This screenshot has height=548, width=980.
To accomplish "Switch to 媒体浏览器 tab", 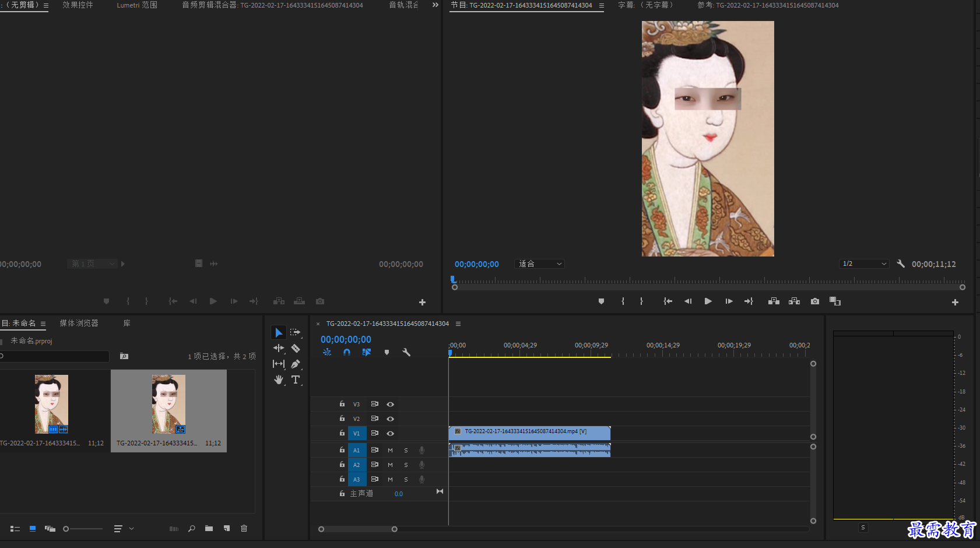I will coord(79,323).
